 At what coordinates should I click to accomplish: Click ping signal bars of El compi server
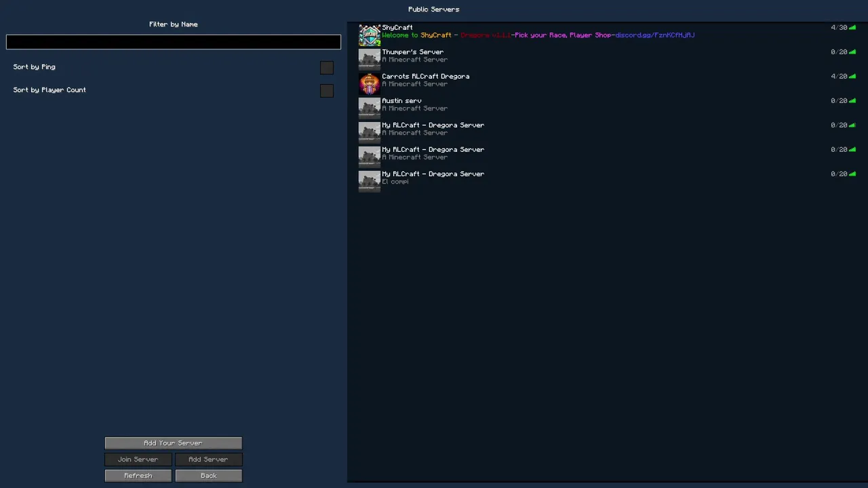[x=852, y=174]
